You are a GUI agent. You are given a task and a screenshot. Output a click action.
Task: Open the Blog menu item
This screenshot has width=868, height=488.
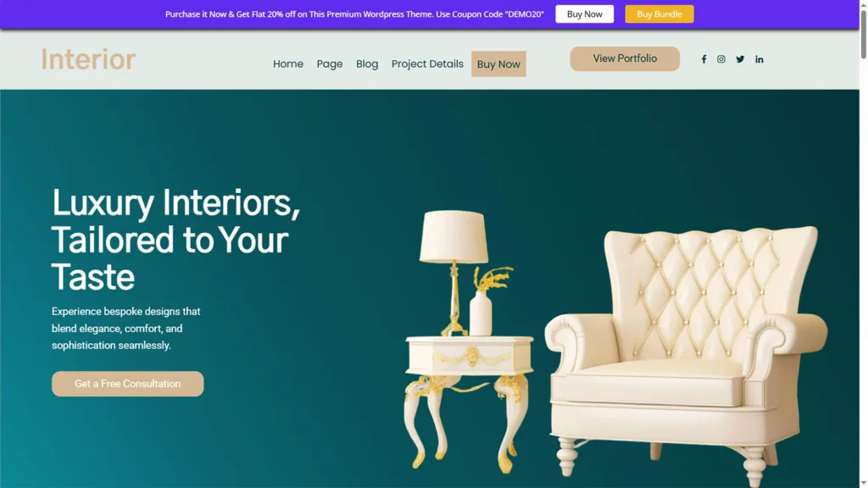(x=367, y=64)
